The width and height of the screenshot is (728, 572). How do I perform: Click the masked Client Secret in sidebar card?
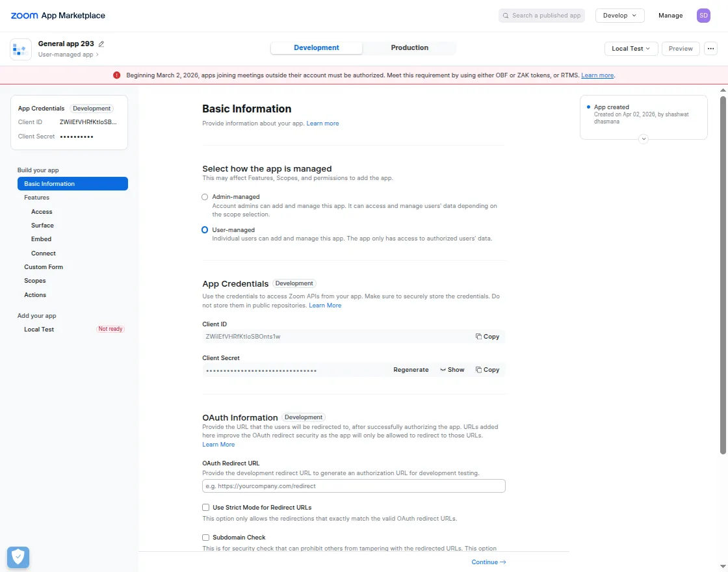(77, 136)
